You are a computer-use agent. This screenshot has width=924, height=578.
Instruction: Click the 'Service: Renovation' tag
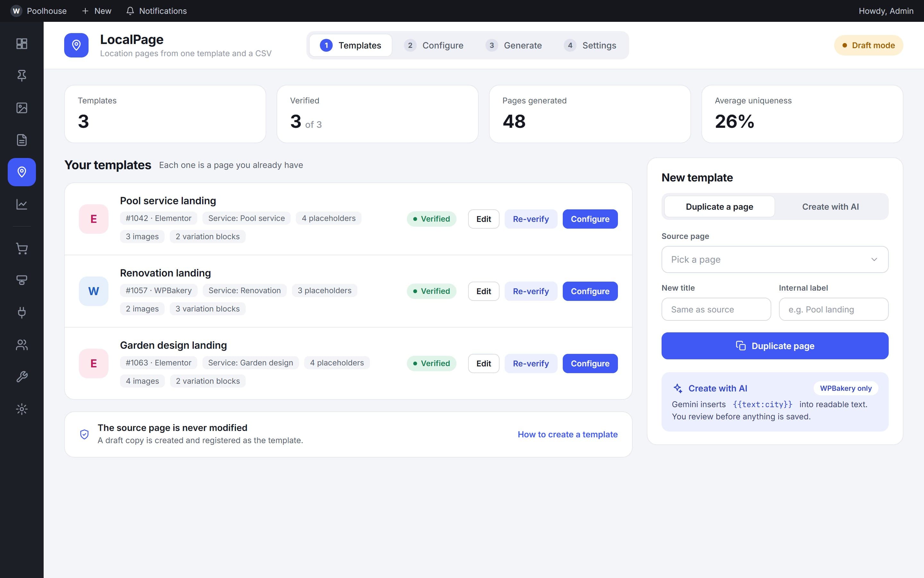pos(244,291)
